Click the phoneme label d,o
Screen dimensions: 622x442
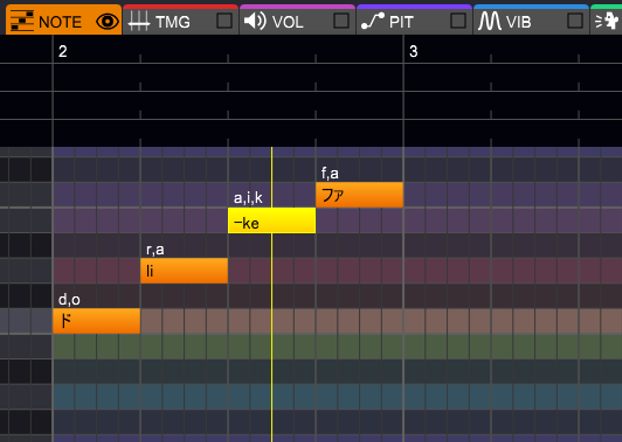pyautogui.click(x=69, y=300)
